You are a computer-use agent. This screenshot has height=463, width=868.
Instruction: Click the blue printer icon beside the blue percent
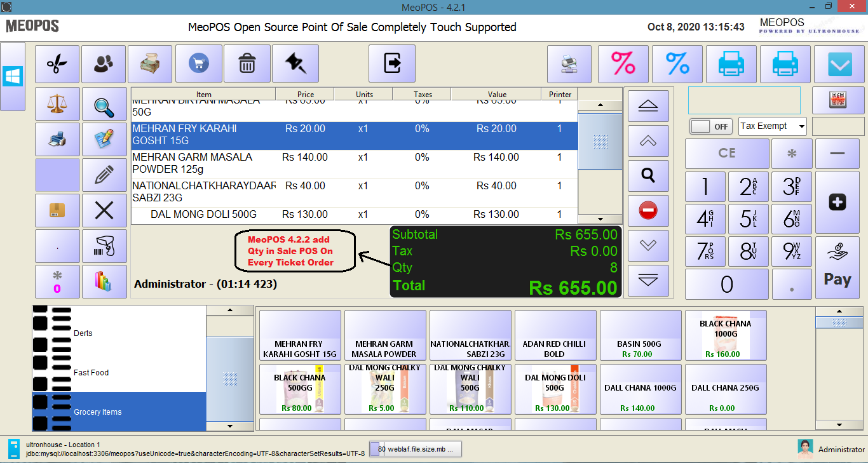pos(731,64)
